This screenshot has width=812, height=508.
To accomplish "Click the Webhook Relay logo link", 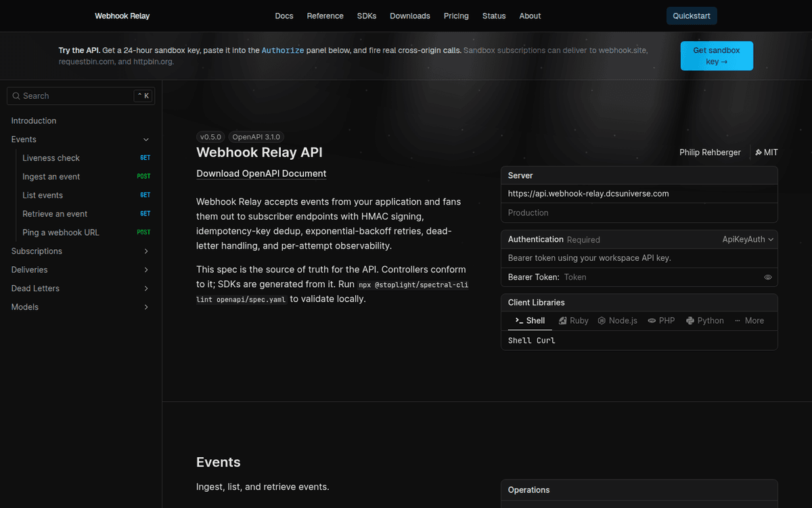I will (x=122, y=16).
